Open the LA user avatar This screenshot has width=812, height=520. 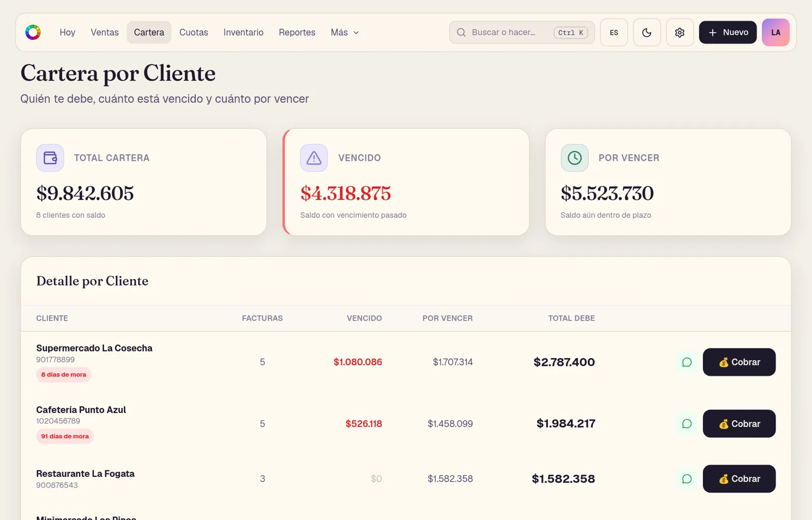(775, 32)
